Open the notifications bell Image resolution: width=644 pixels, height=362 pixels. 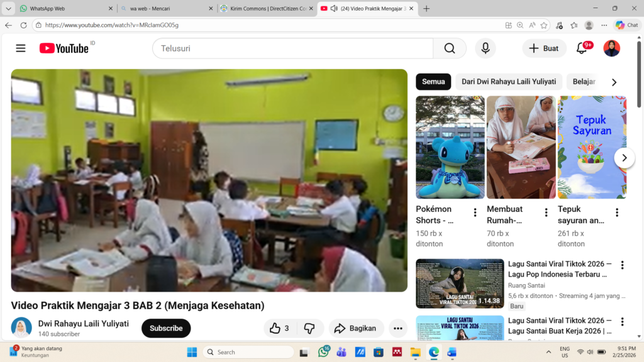[582, 48]
